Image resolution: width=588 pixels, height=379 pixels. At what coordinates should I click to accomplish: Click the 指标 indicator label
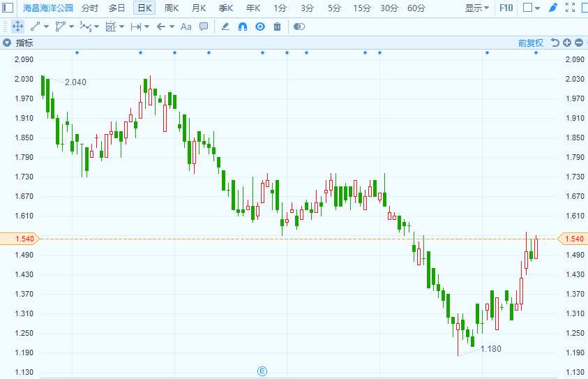[x=24, y=43]
